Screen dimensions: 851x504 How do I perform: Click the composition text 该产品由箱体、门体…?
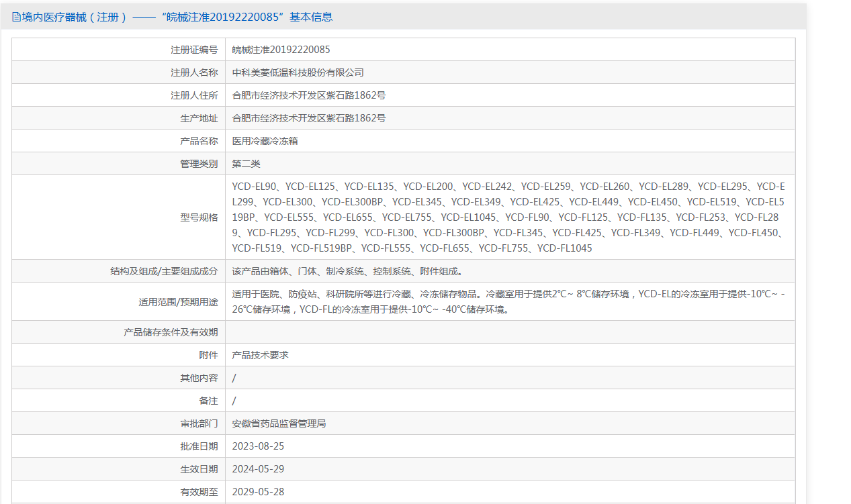click(x=347, y=271)
